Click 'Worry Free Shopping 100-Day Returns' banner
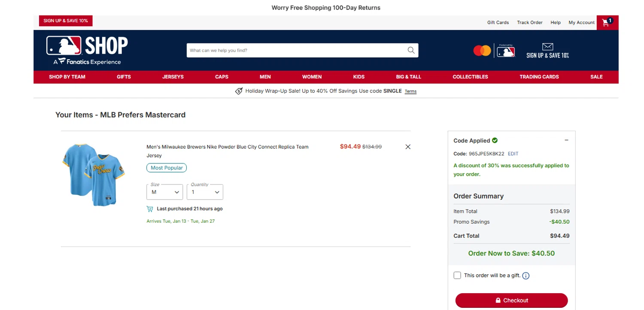 point(326,8)
